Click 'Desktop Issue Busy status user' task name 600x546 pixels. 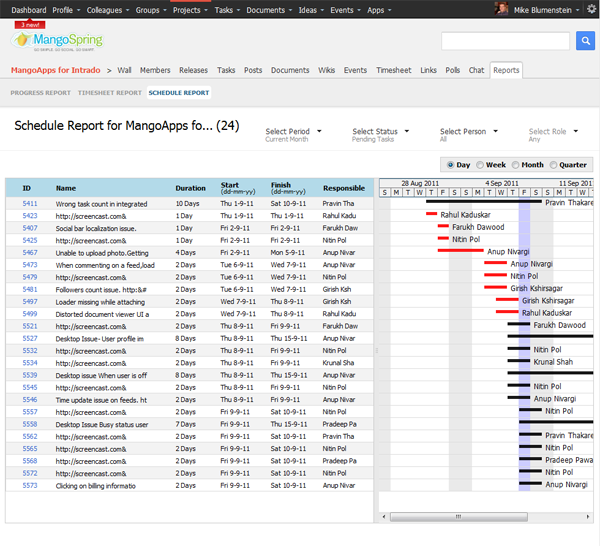pyautogui.click(x=102, y=424)
